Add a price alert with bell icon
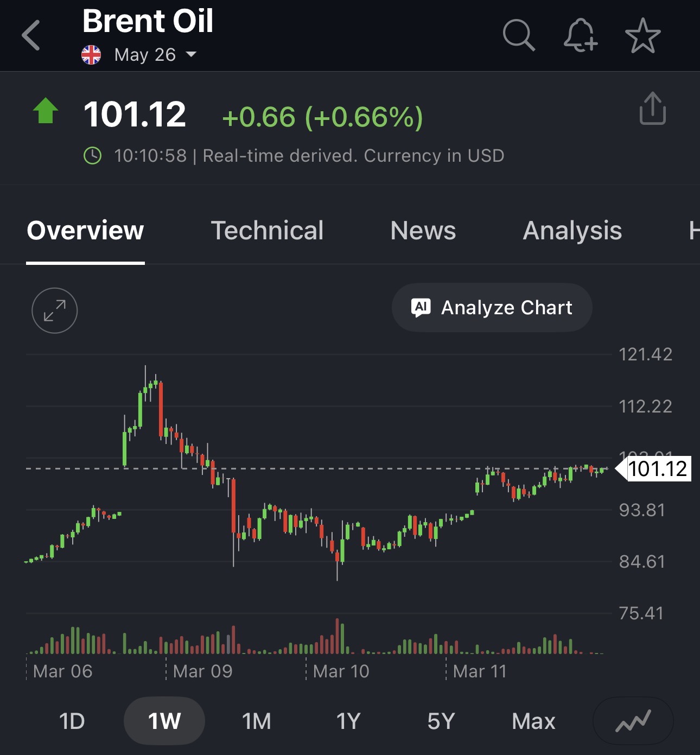The height and width of the screenshot is (755, 700). tap(580, 36)
